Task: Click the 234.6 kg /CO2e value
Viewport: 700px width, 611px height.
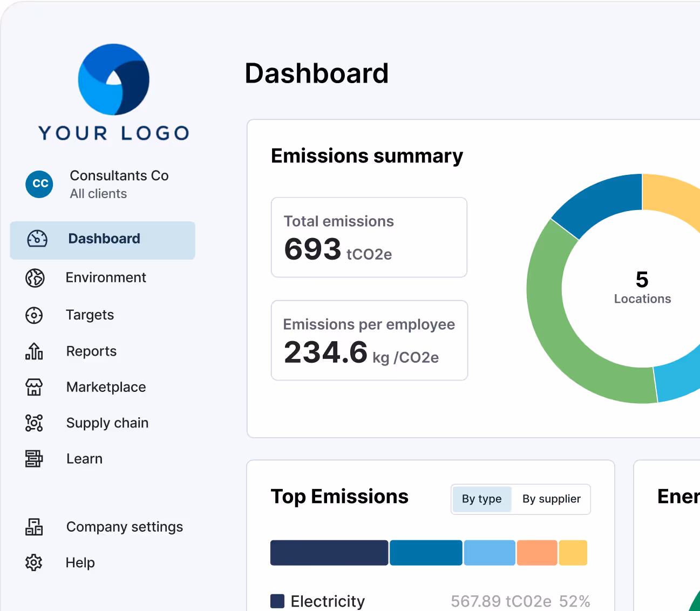Action: 361,353
